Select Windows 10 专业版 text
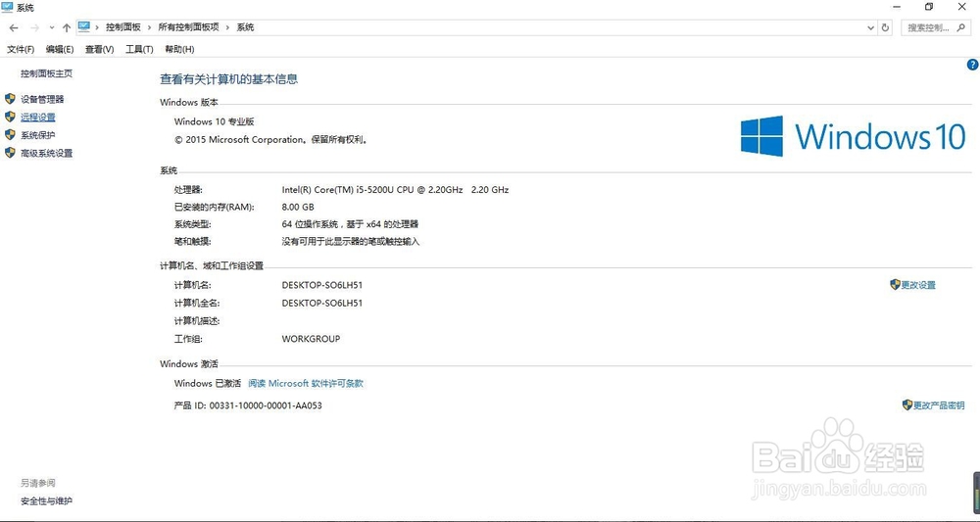980x522 pixels. pos(215,121)
